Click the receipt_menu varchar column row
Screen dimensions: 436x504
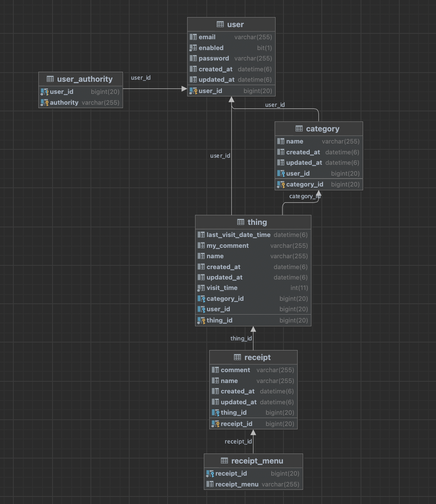point(253,484)
